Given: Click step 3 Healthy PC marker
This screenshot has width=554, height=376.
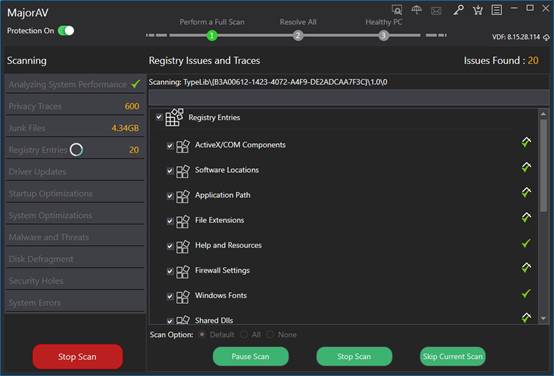Looking at the screenshot, I should (x=383, y=35).
